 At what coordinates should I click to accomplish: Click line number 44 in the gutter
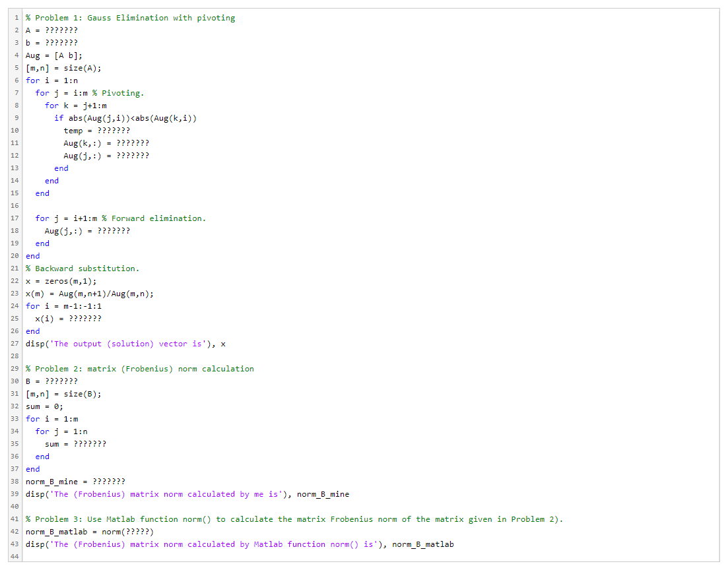click(15, 557)
